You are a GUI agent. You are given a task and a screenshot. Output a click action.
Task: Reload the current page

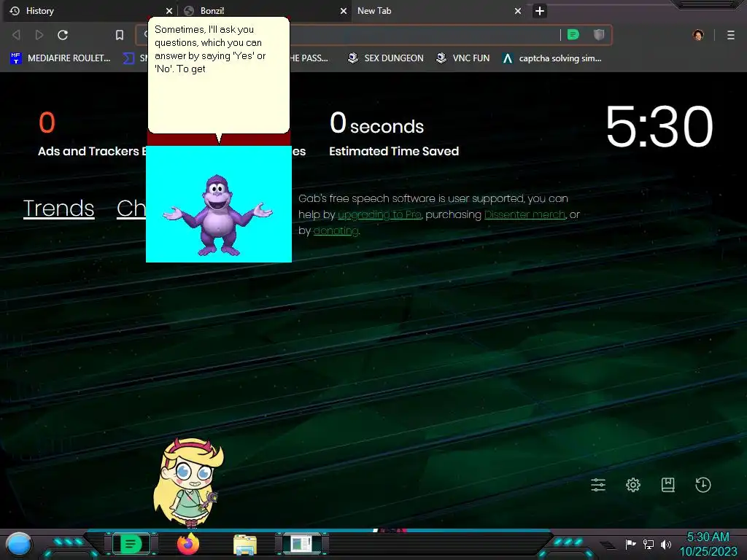pos(63,35)
